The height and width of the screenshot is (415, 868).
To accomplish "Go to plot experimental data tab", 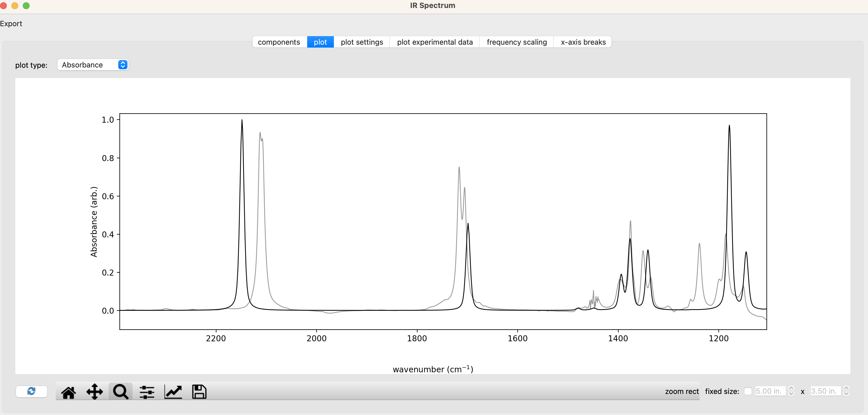I will [x=435, y=42].
